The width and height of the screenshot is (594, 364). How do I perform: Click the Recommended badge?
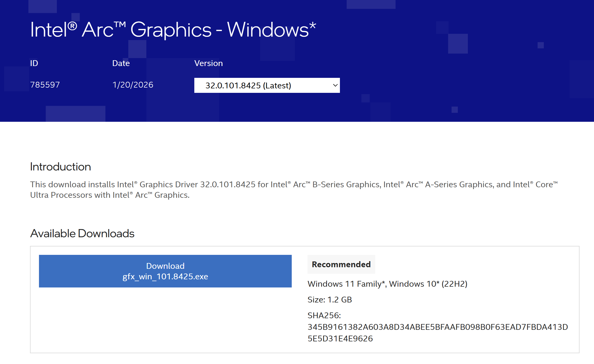coord(341,264)
